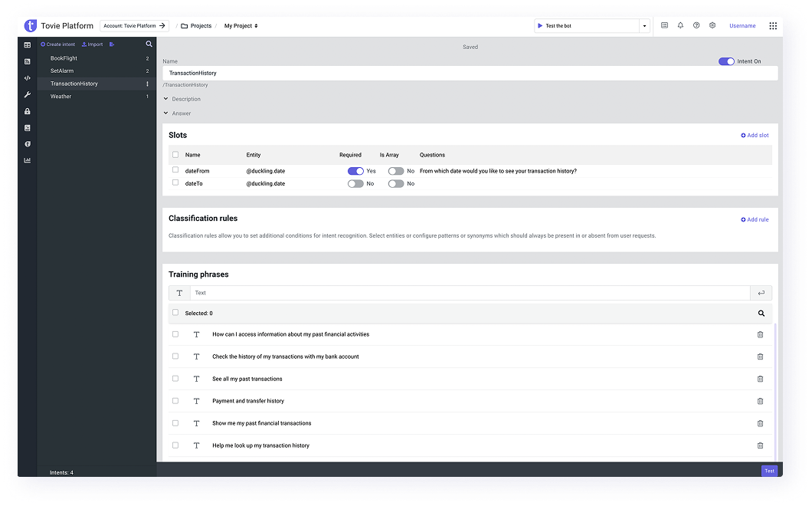Expand the Answer section
Image resolution: width=812 pixels, height=506 pixels.
point(177,113)
